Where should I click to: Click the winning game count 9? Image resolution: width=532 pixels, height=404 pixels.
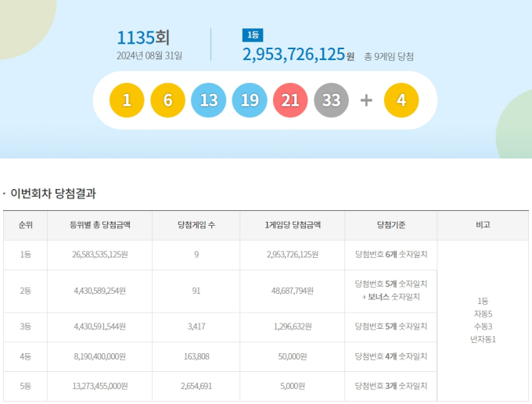click(x=196, y=255)
